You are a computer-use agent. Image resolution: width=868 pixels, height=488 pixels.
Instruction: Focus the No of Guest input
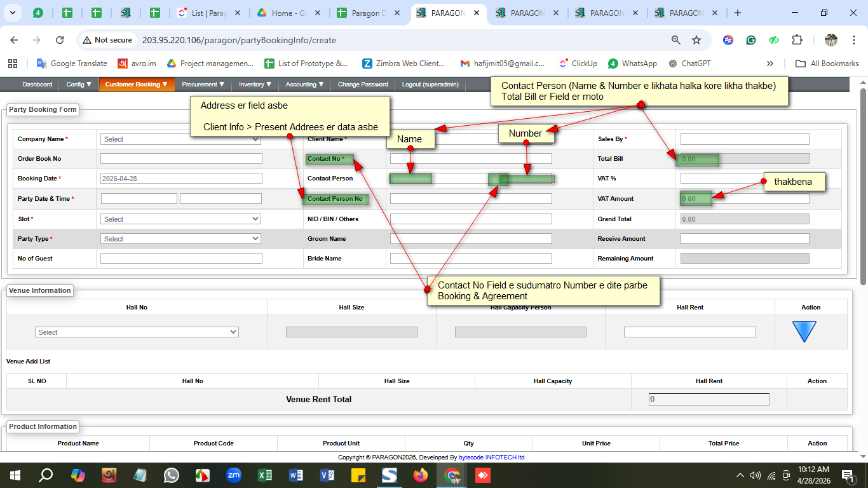[x=181, y=259]
